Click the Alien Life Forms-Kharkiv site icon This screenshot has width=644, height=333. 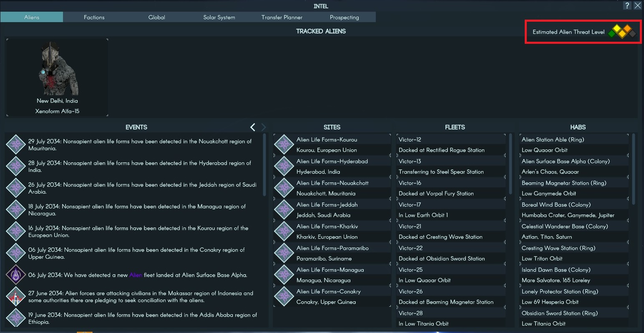[284, 232]
